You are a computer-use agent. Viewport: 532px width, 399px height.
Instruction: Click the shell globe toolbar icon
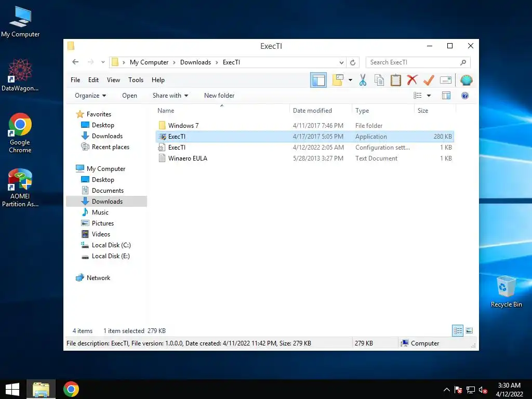(x=466, y=81)
